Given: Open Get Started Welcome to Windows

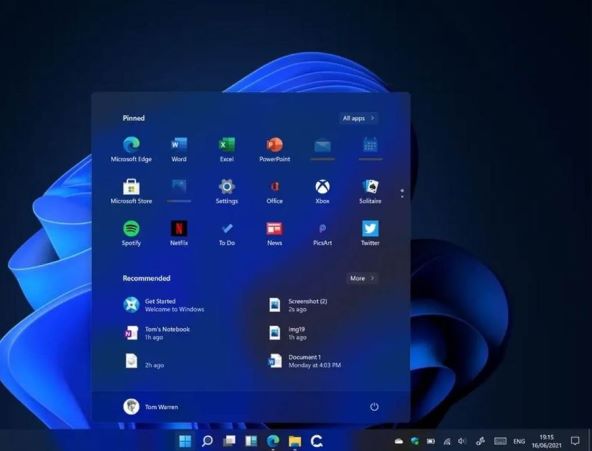Looking at the screenshot, I should [163, 305].
